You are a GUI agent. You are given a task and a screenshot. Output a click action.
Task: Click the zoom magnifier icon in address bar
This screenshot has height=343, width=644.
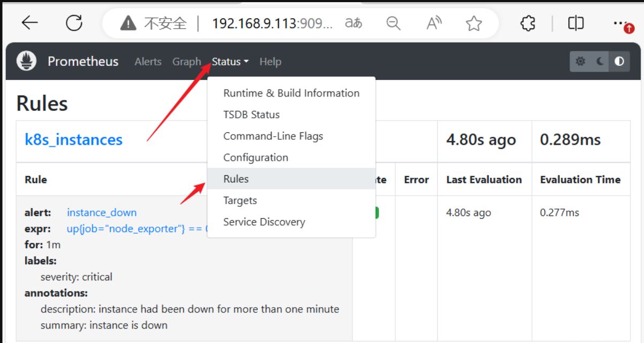coord(393,23)
